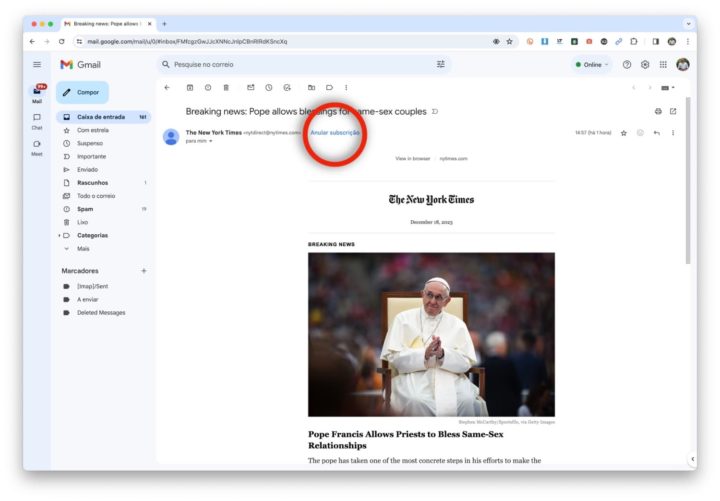This screenshot has height=501, width=720.
Task: Click the Compor button
Action: point(83,92)
